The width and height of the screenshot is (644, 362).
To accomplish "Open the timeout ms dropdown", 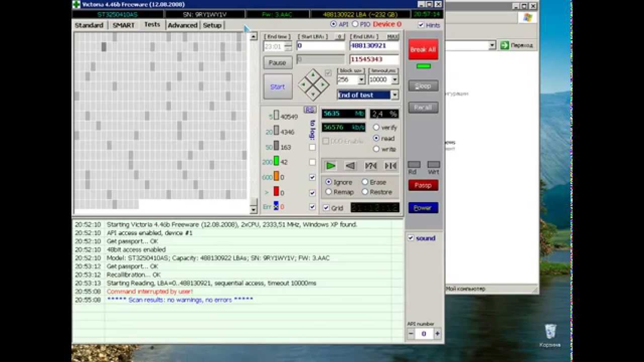I will point(394,79).
